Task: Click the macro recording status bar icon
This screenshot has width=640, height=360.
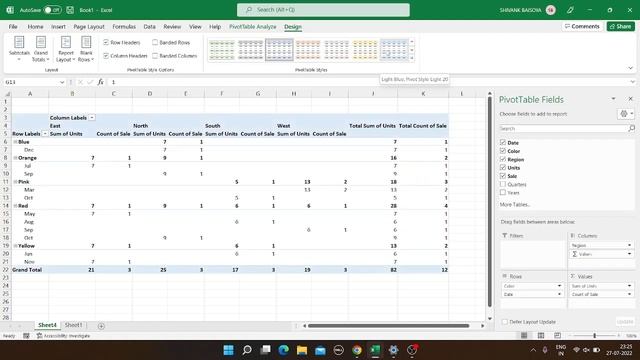Action: coord(26,336)
